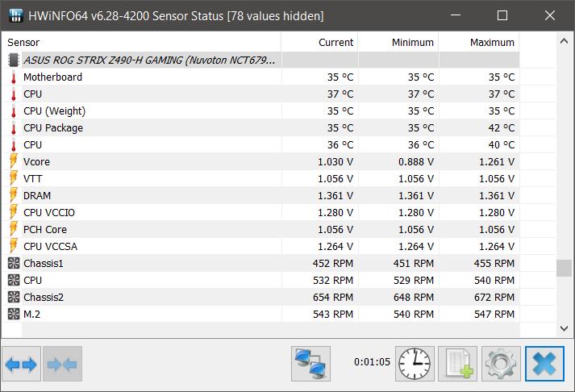Click Vcore maximum value 1.261 V

click(x=497, y=161)
